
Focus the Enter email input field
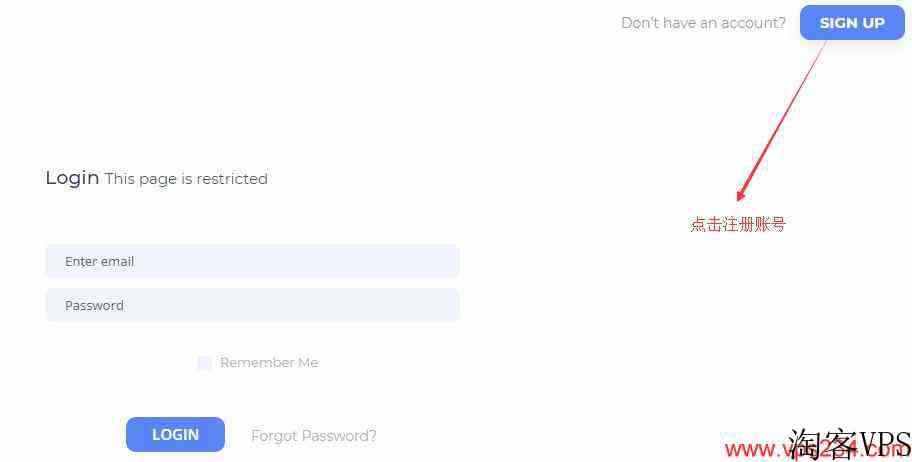252,261
